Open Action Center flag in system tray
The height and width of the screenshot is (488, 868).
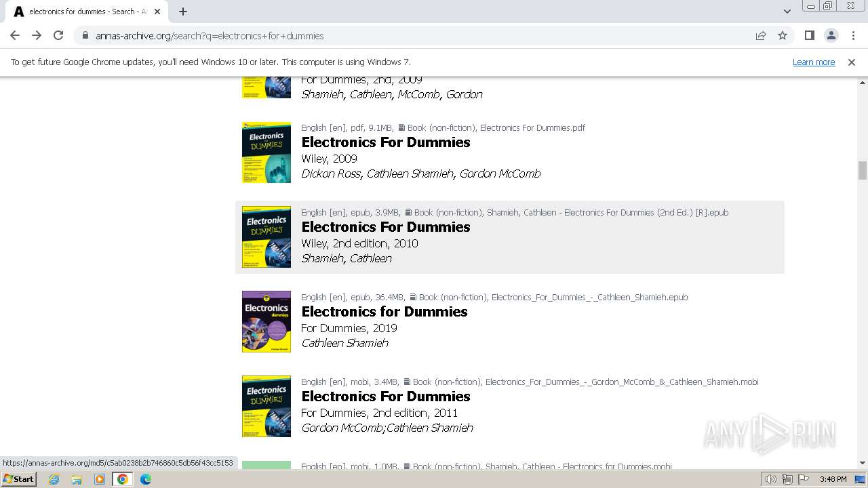pyautogui.click(x=804, y=479)
